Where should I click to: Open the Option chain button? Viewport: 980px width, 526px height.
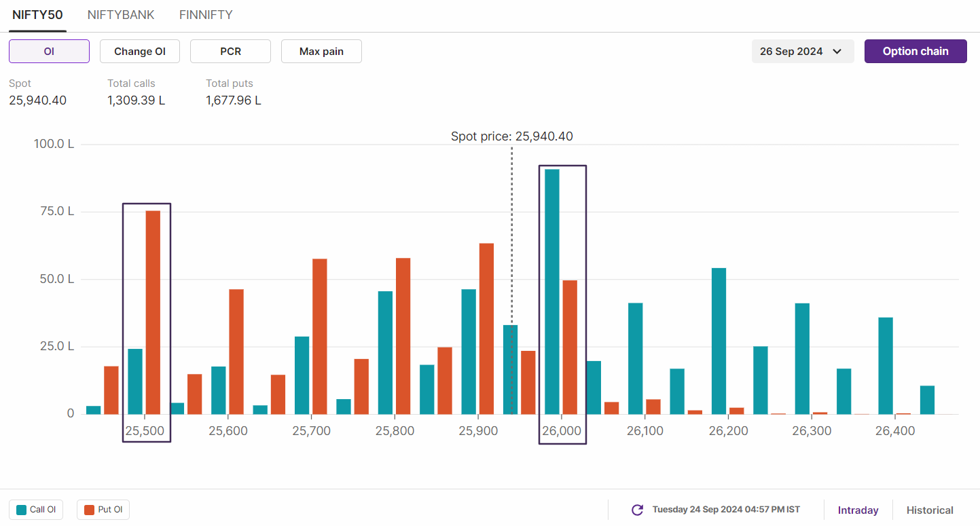(x=915, y=51)
